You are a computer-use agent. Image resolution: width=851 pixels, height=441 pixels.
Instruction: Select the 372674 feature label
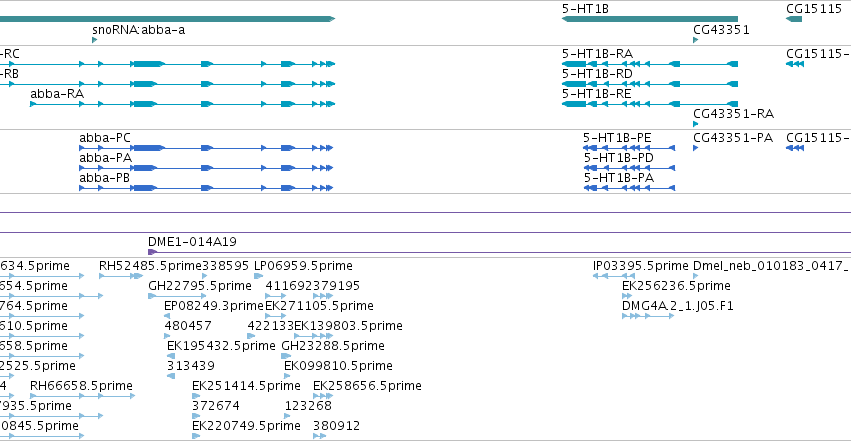point(215,406)
